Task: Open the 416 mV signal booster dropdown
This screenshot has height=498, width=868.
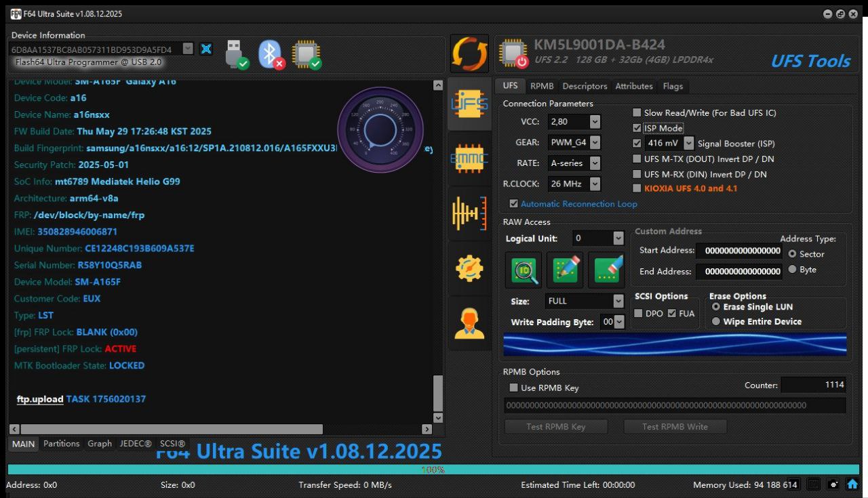Action: click(689, 144)
